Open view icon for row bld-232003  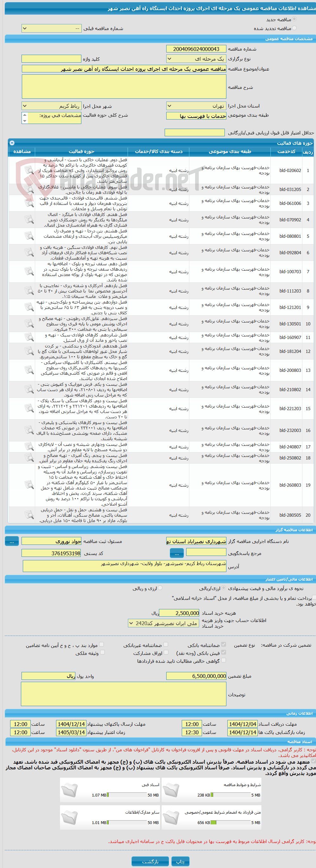[x=29, y=430]
